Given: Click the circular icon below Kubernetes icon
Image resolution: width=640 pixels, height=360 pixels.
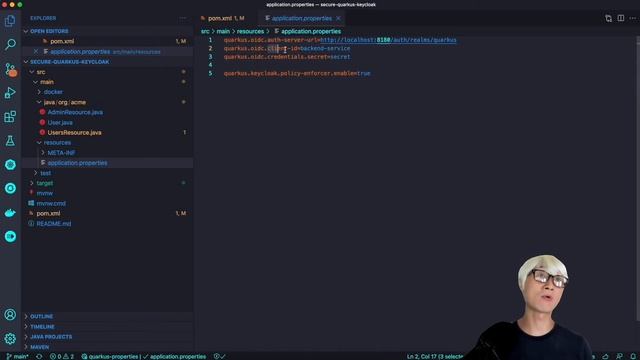Looking at the screenshot, I should pos(10,188).
